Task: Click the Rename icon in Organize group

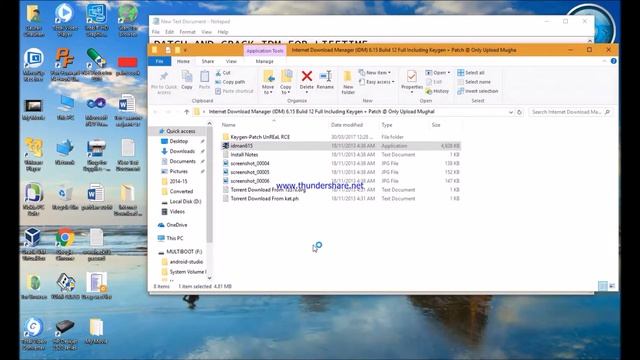Action: [x=325, y=76]
